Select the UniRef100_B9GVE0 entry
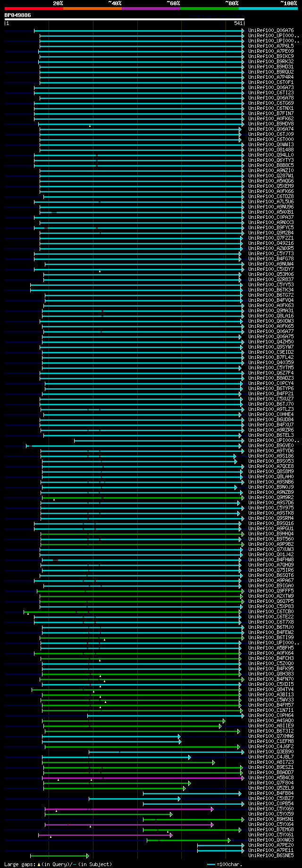The height and width of the screenshot is (868, 302). pyautogui.click(x=271, y=446)
